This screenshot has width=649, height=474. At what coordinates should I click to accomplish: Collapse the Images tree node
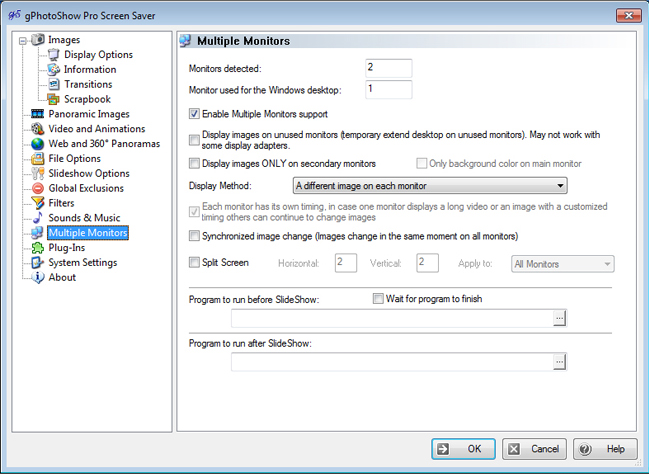[x=23, y=40]
